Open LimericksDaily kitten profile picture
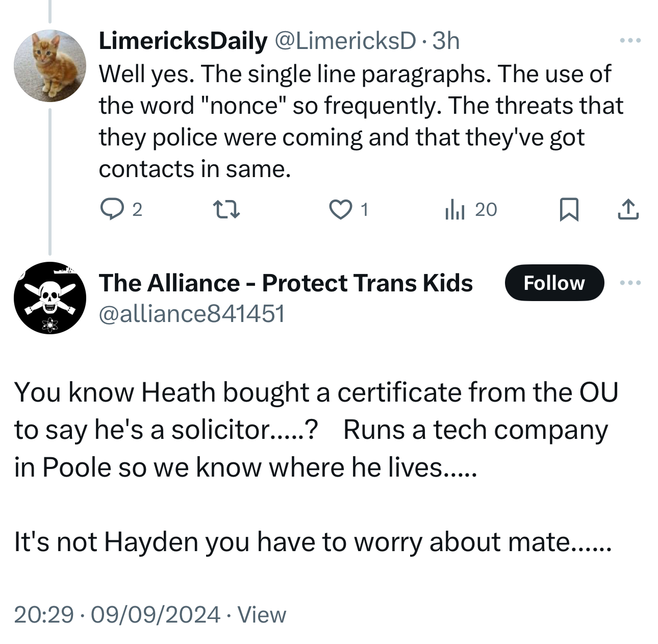Screen dimensions: 658x644 (49, 65)
